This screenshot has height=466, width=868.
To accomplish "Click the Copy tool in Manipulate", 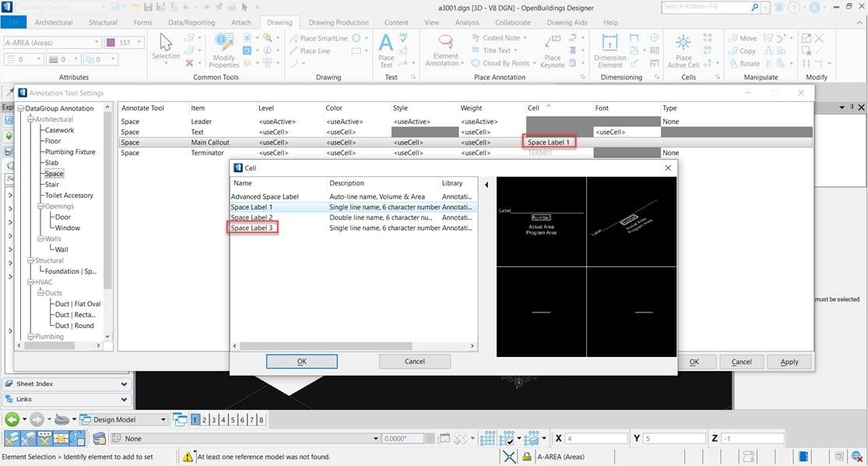I will click(742, 51).
